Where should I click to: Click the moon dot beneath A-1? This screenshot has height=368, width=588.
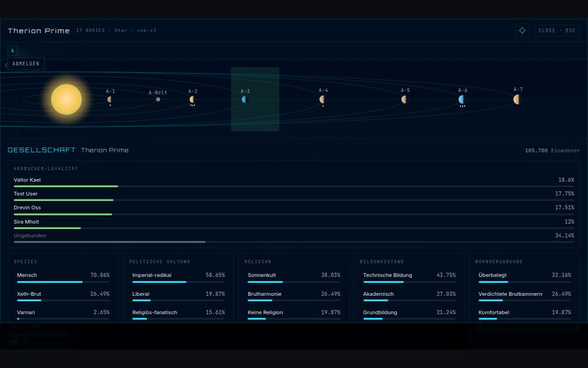tap(110, 105)
